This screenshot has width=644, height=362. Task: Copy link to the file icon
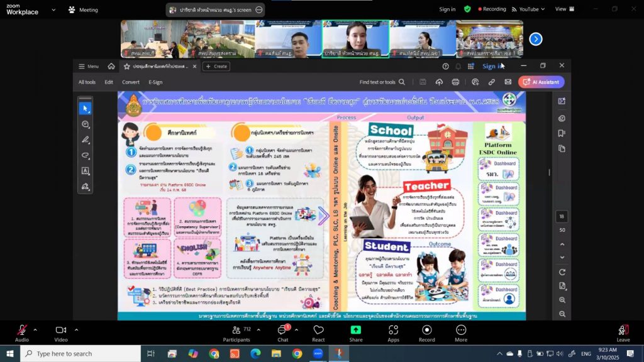492,82
